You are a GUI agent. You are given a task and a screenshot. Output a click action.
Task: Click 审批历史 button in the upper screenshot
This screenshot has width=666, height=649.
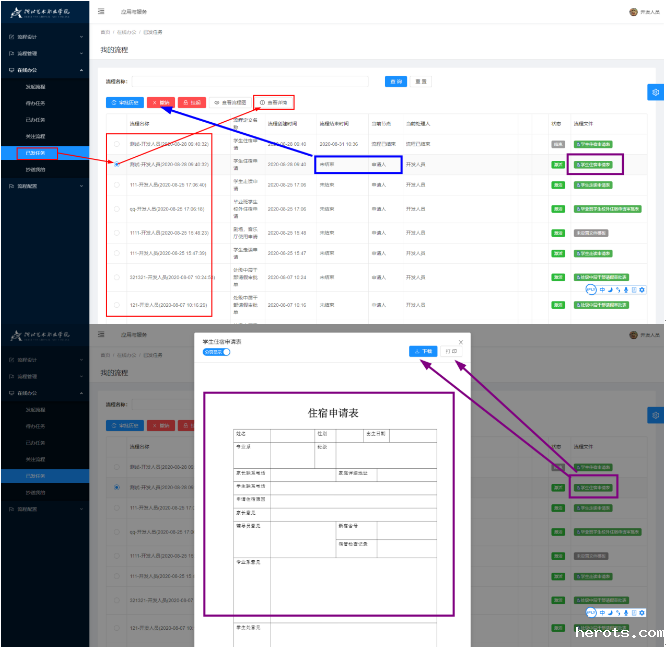tap(125, 102)
